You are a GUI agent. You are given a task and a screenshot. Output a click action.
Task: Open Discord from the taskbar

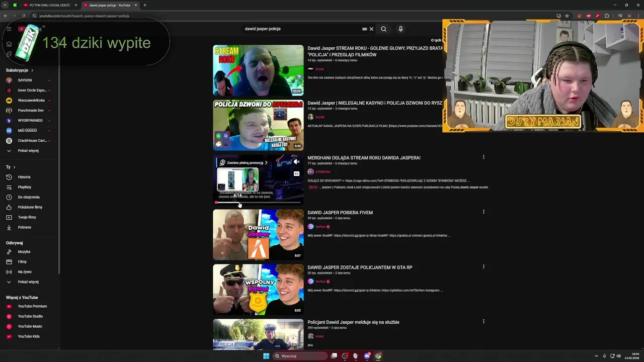click(x=367, y=356)
